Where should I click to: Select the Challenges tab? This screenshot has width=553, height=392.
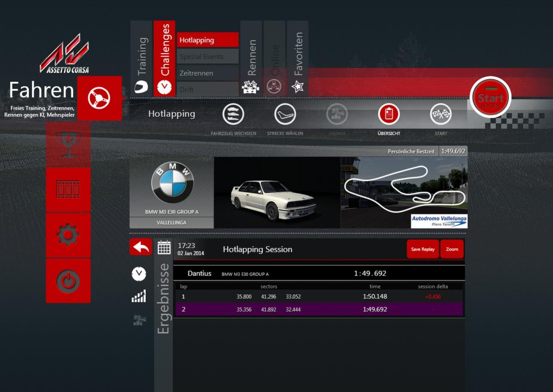tap(164, 58)
